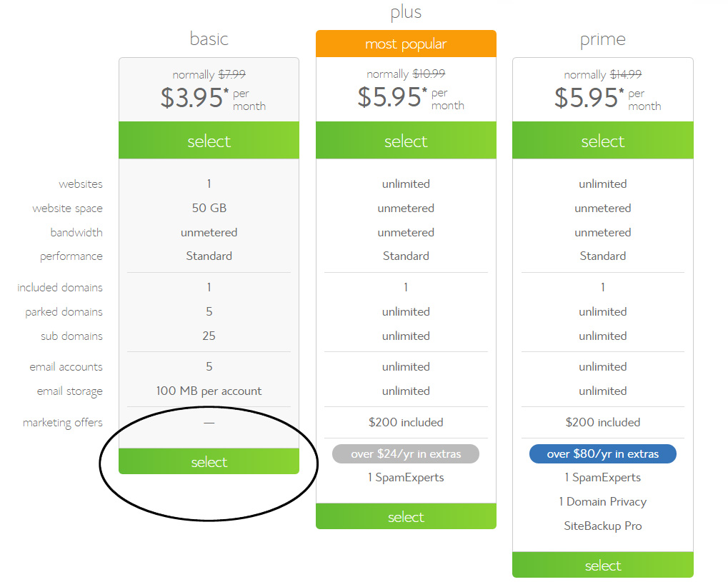
Task: Click the top select button for basic plan
Action: tap(209, 141)
